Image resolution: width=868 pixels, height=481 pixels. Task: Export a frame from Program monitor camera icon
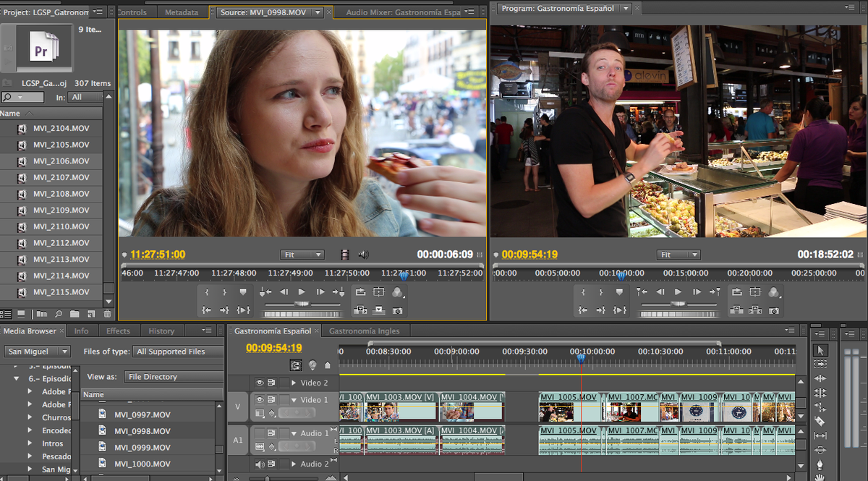click(774, 310)
